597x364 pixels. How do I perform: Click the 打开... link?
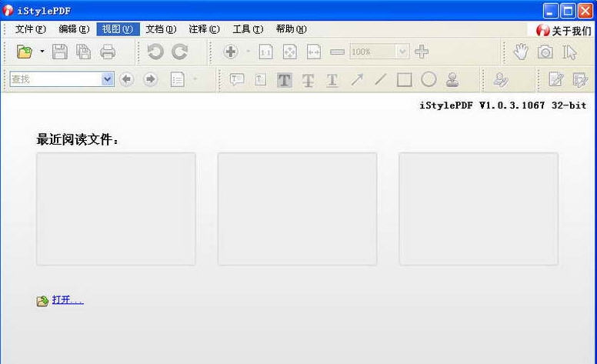68,300
